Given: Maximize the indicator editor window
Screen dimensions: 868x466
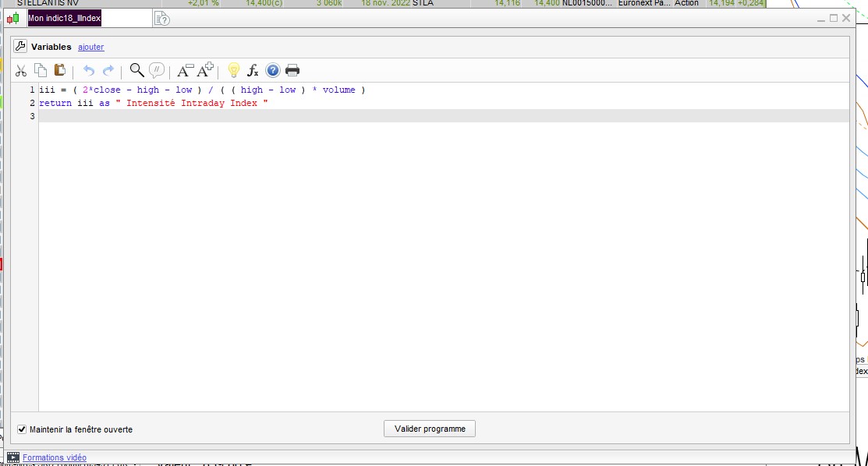Looking at the screenshot, I should (834, 18).
